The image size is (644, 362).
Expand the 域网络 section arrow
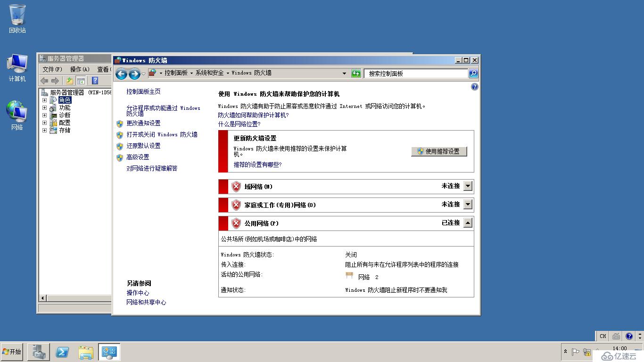pos(468,186)
